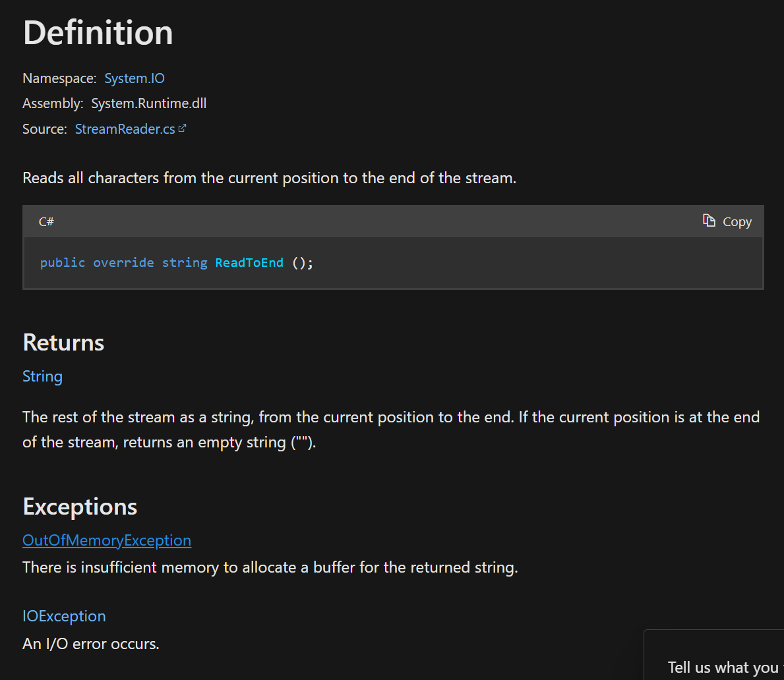
Task: Open the String return type page
Action: (x=42, y=376)
